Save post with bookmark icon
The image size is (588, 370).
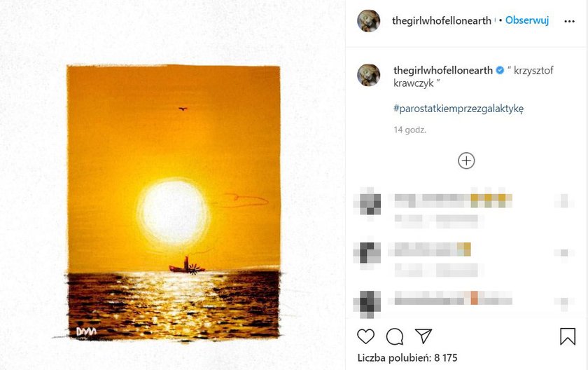coord(568,336)
